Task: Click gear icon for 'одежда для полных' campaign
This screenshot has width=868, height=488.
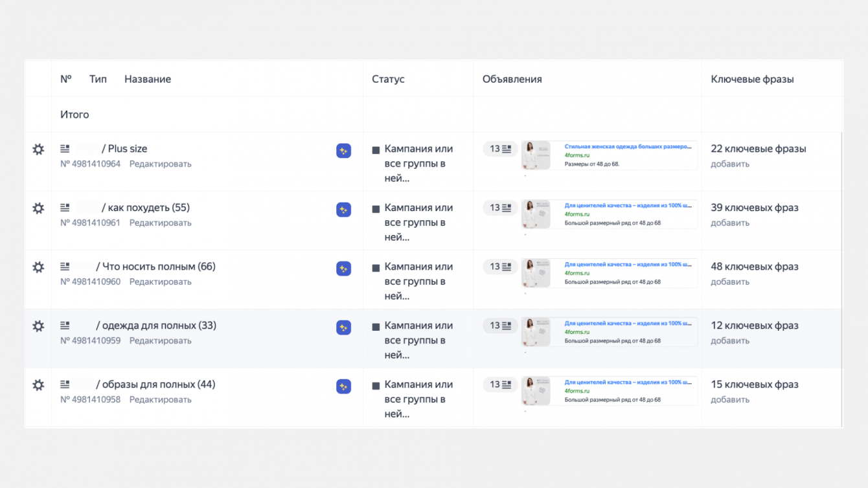Action: click(38, 326)
